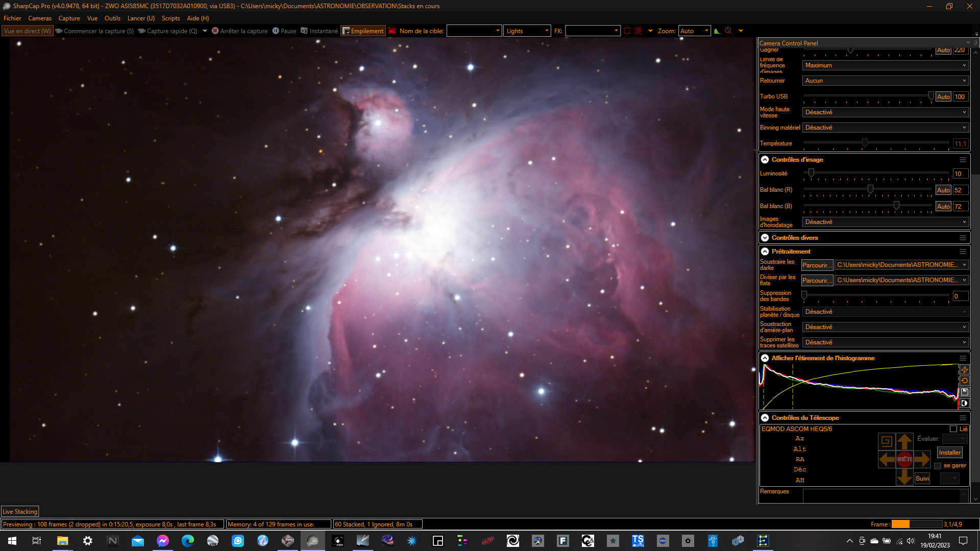Click the histogram stretch reset icon
980x551 pixels.
pos(964,381)
